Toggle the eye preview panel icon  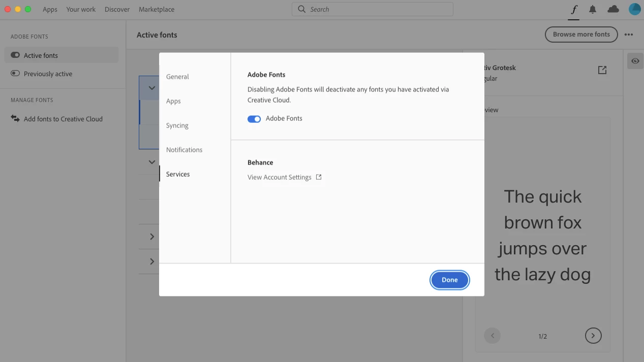click(635, 61)
